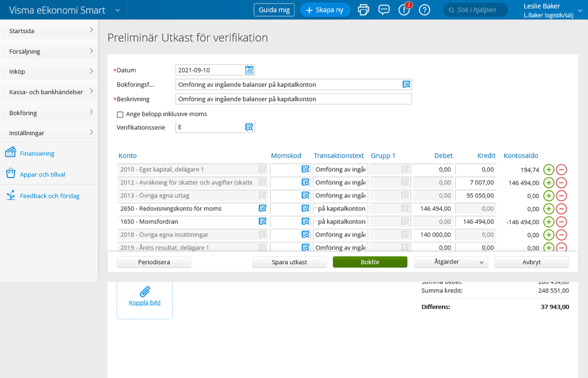
Task: Open messages via the speech bubble icon
Action: coord(384,9)
